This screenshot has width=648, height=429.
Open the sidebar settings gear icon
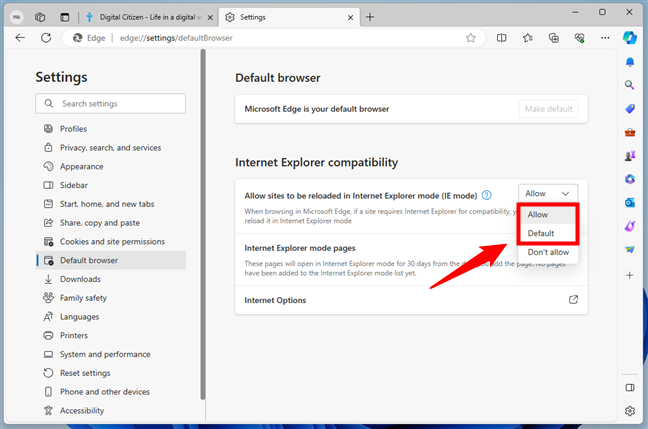(x=630, y=411)
